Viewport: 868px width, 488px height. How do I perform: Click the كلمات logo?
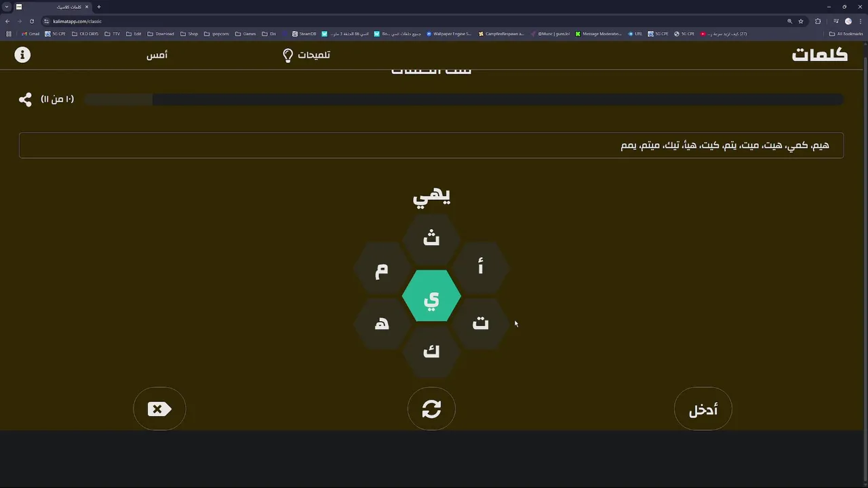820,55
